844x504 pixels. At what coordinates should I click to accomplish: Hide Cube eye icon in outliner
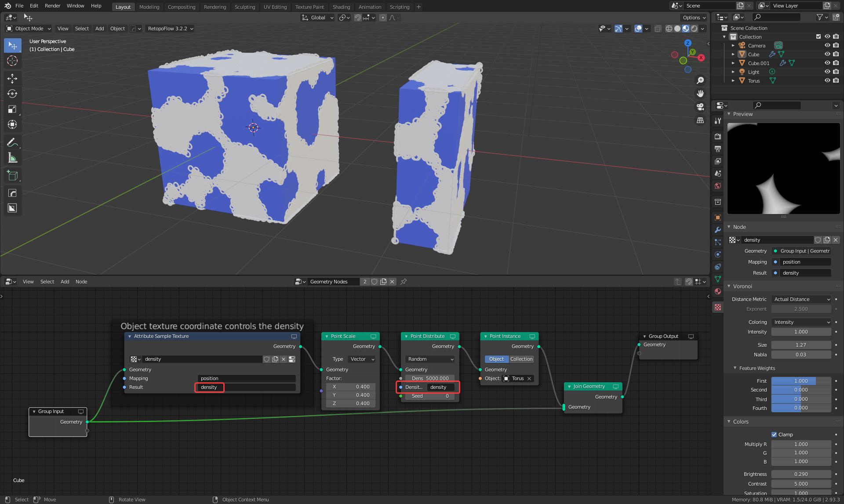827,54
